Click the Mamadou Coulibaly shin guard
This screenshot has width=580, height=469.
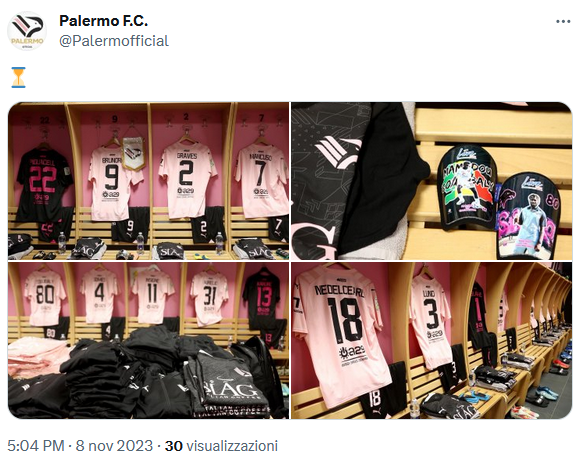coord(466,187)
